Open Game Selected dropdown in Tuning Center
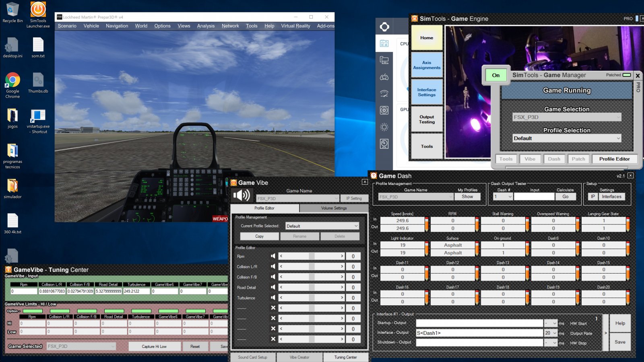Screen dimensions: 644x362 coord(81,346)
